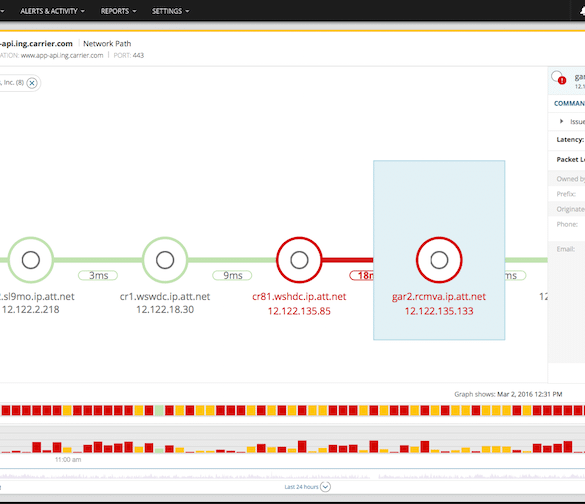Click the Graph shows Mar 2, 2016 timestamp

pos(508,394)
